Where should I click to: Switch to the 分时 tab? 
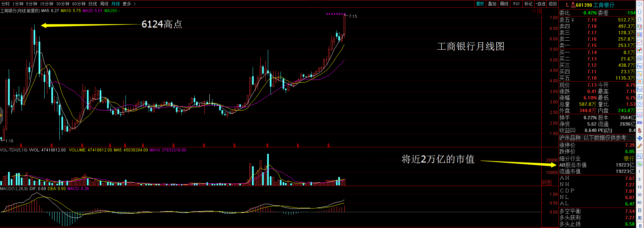pos(5,4)
